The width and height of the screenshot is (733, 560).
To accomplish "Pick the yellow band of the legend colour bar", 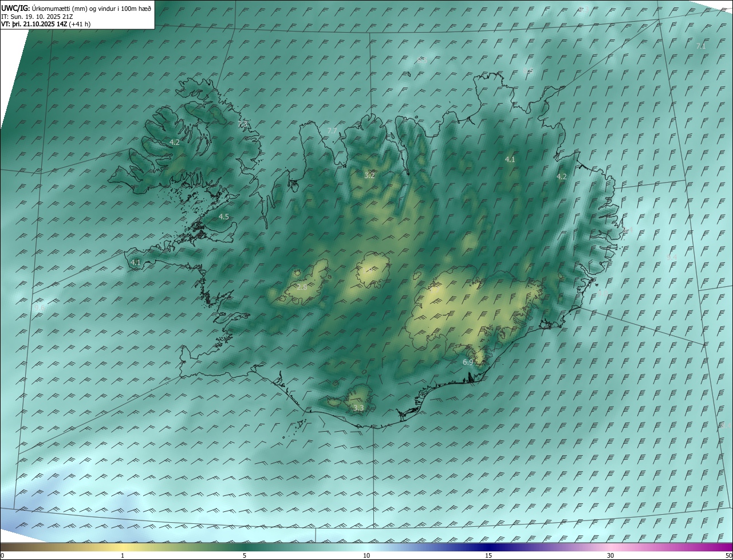I will tap(123, 547).
